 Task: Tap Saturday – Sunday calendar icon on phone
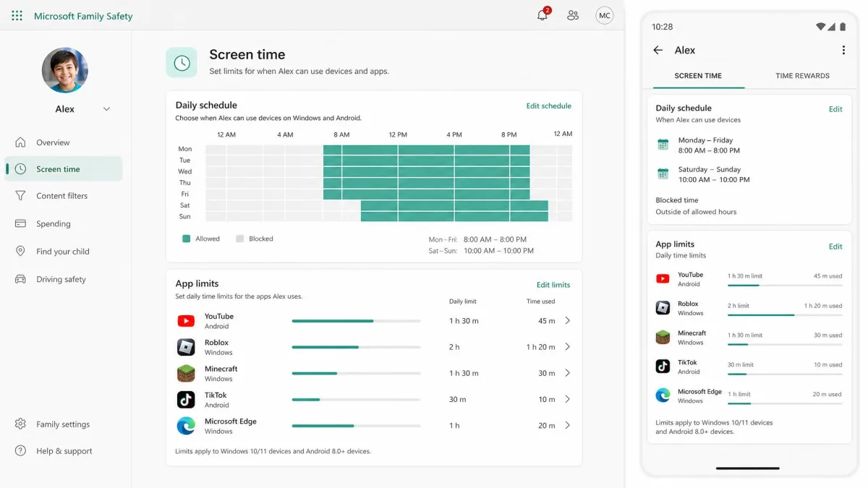[663, 174]
